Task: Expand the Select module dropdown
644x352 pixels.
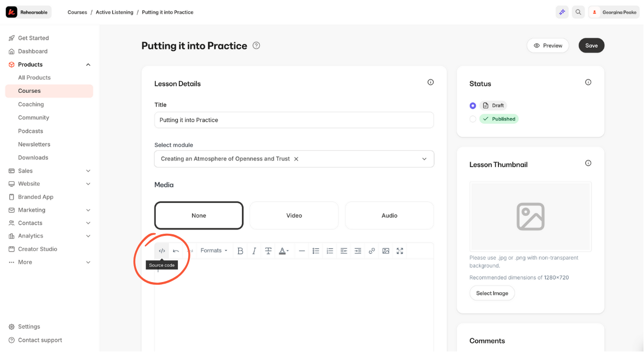Action: click(x=424, y=159)
